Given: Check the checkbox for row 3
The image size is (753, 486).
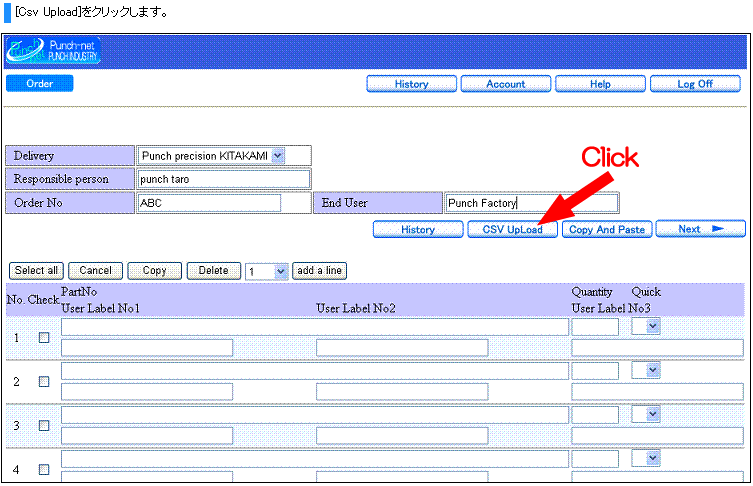Looking at the screenshot, I should coord(44,425).
